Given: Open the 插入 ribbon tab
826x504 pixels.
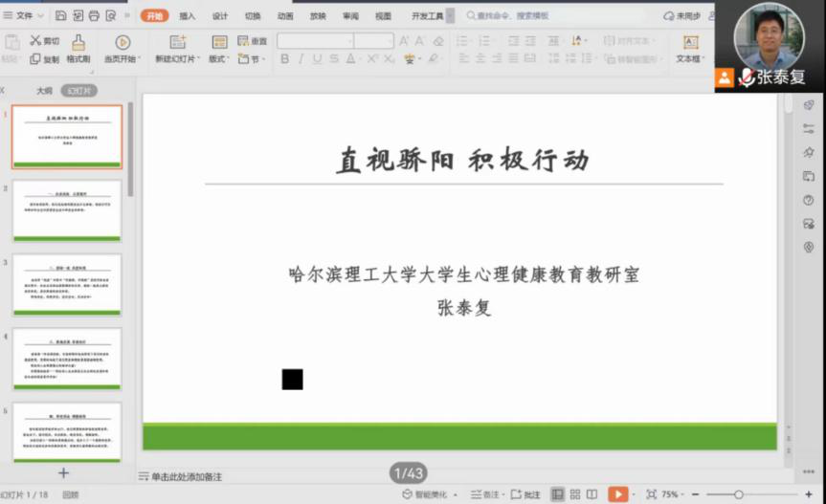Looking at the screenshot, I should pos(188,15).
